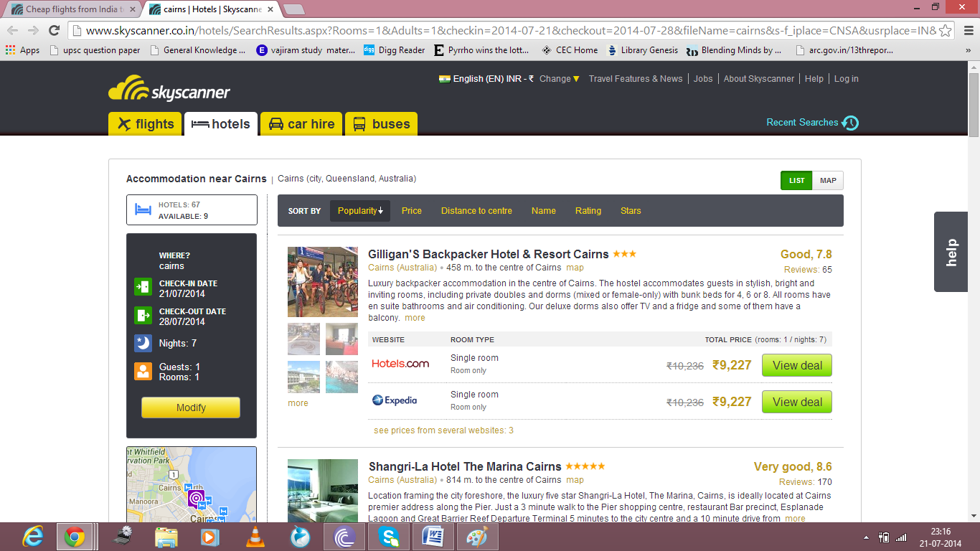Screen dimensions: 980x551
Task: Click the check-out date calendar icon
Action: (143, 315)
